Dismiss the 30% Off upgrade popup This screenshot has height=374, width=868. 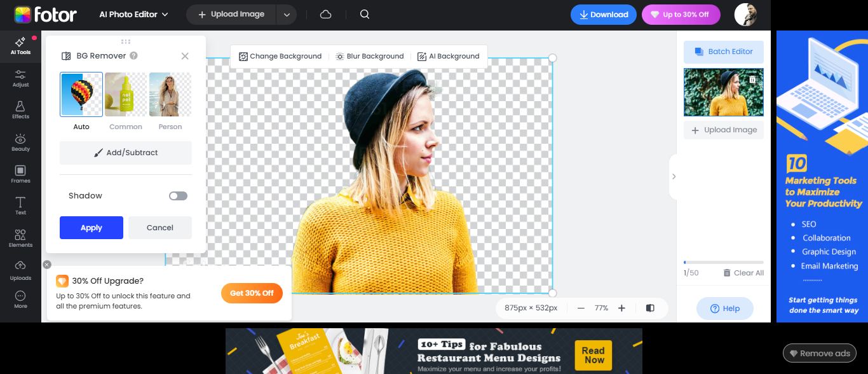click(x=47, y=265)
